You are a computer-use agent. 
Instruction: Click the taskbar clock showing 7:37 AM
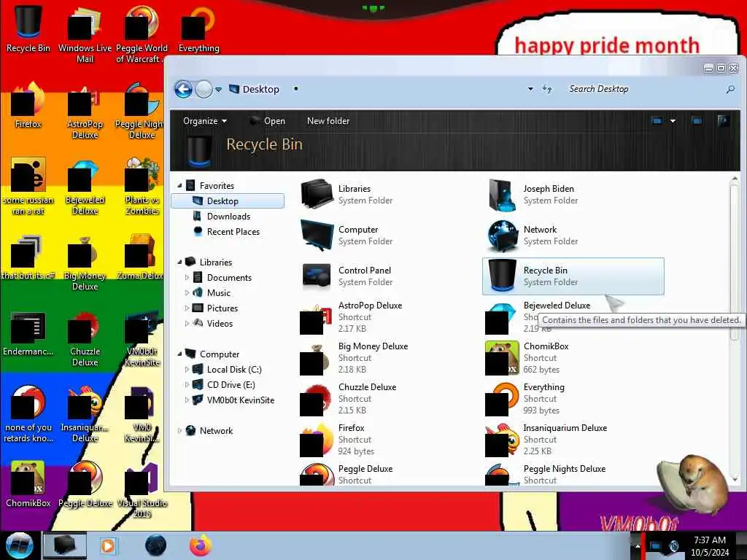[x=710, y=546]
